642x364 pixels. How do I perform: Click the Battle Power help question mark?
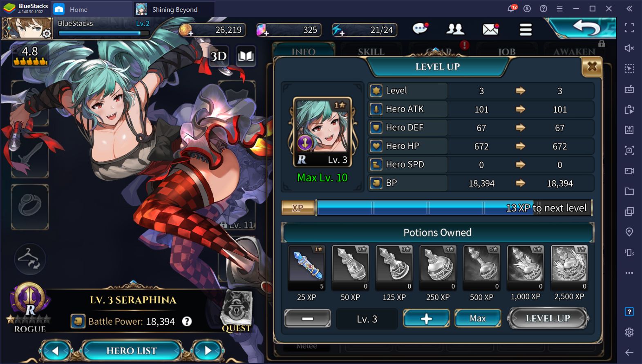point(187,322)
